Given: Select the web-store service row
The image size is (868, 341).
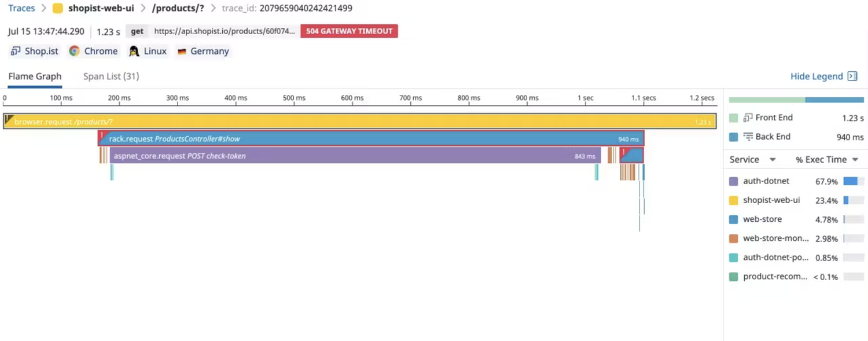Looking at the screenshot, I should (x=796, y=219).
